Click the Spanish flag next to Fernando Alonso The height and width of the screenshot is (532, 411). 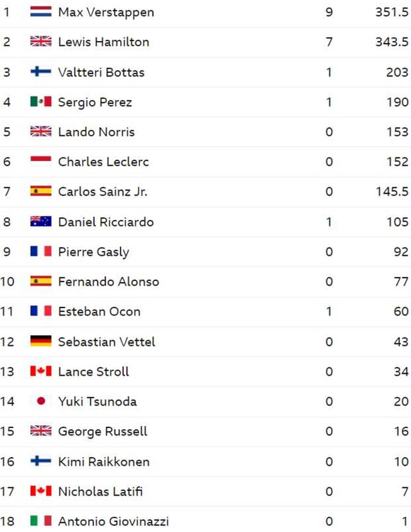tap(41, 282)
